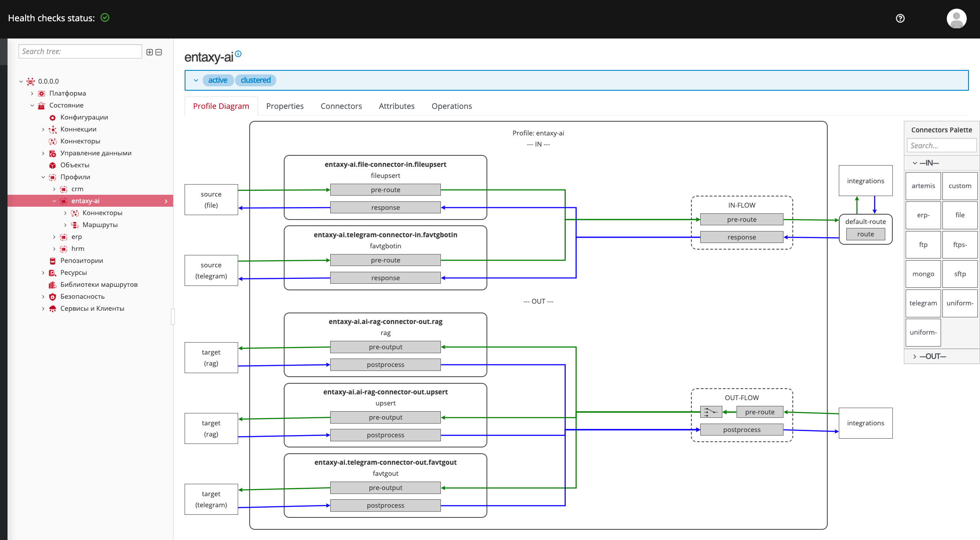Click the help question mark icon
980x540 pixels.
900,18
